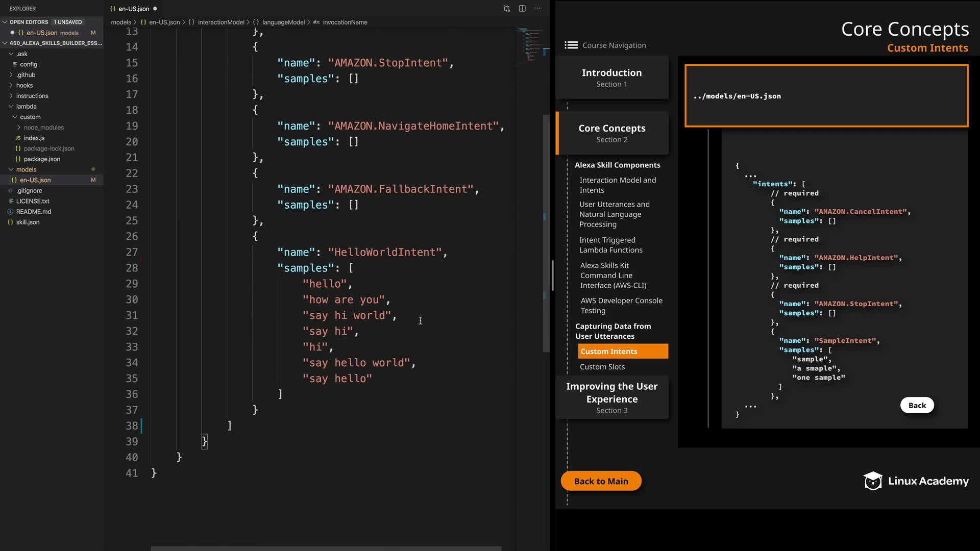Open Introduction Section 1 navigation
This screenshot has height=551, width=980.
point(611,78)
